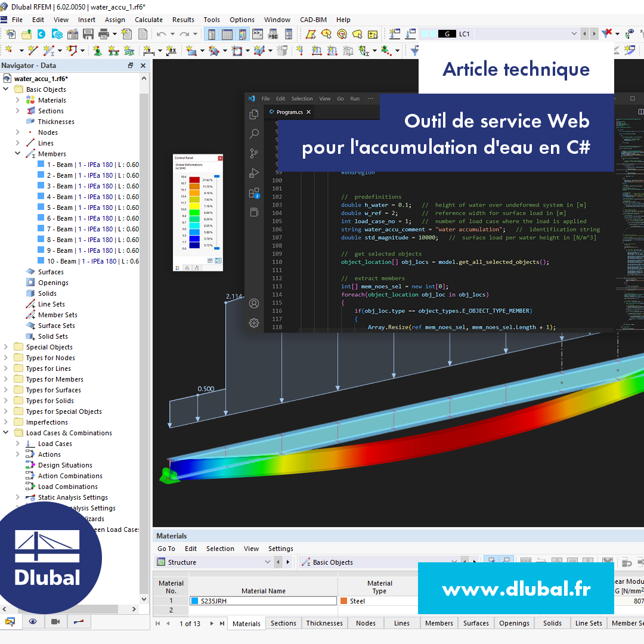This screenshot has width=644, height=644.
Task: Expand the Materials tree node
Action: click(18, 100)
